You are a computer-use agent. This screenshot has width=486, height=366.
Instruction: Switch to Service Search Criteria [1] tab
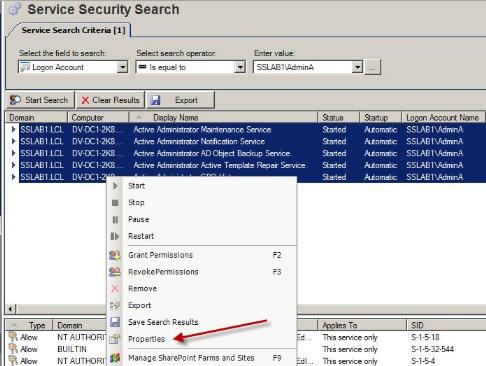coord(73,30)
